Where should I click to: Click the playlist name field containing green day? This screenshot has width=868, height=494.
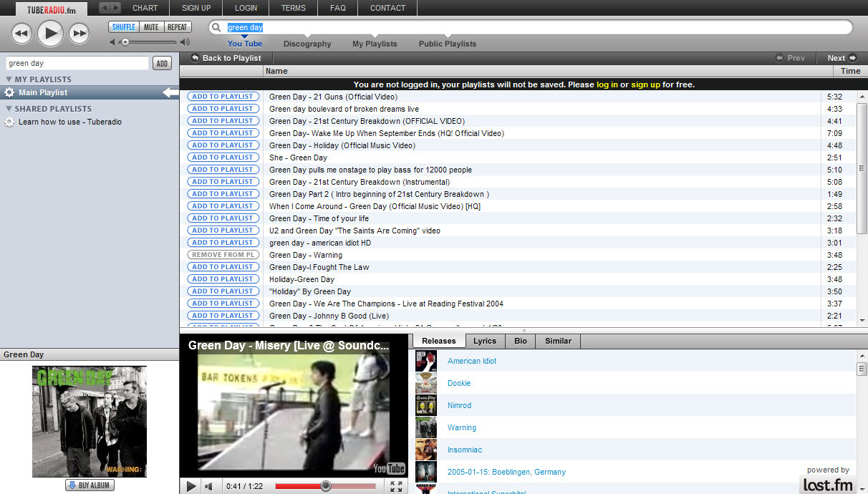pos(78,64)
